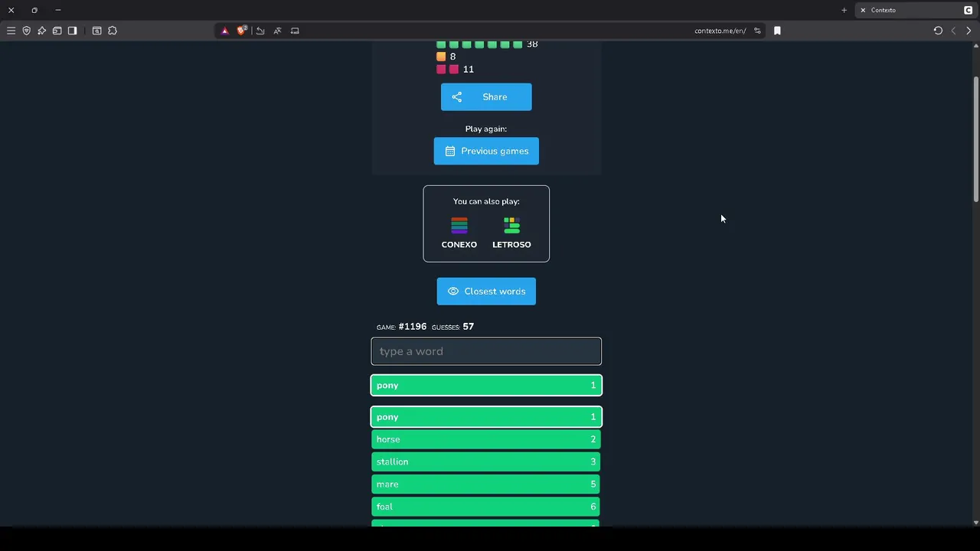This screenshot has width=980, height=551.
Task: Show the Closest words list
Action: click(486, 292)
